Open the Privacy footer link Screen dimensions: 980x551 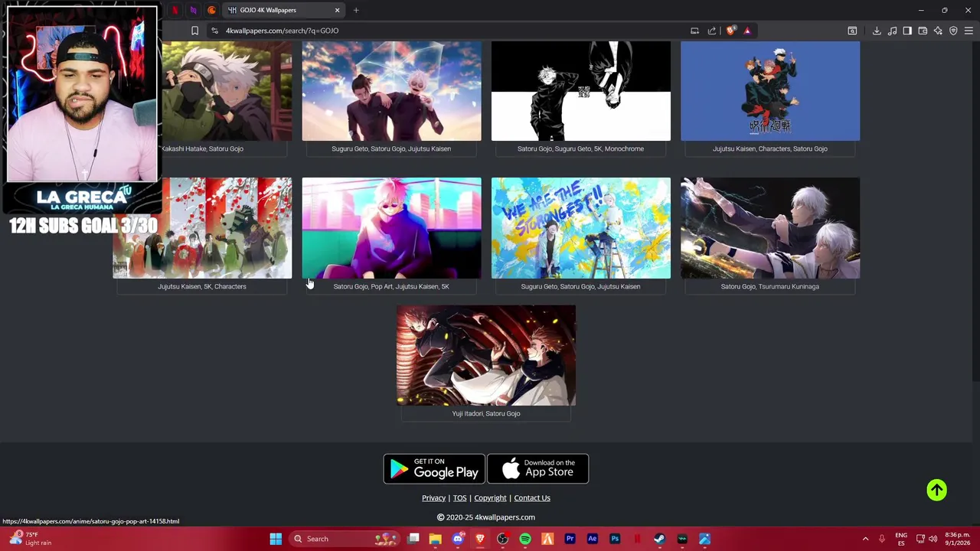tap(433, 497)
